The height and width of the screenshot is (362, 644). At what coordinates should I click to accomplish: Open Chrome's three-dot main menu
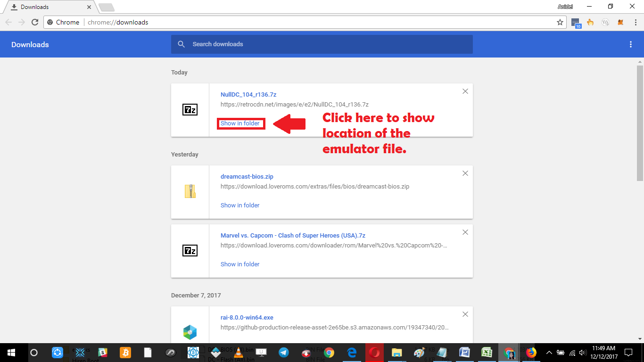tap(635, 22)
